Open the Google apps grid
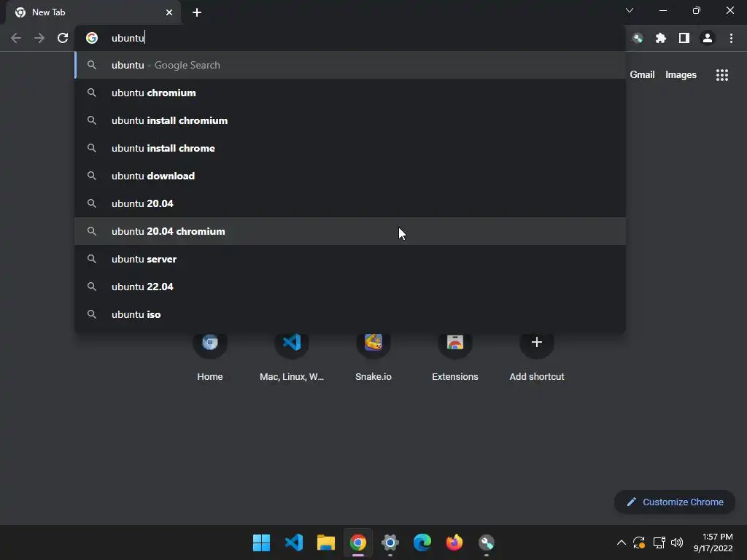 [x=722, y=75]
